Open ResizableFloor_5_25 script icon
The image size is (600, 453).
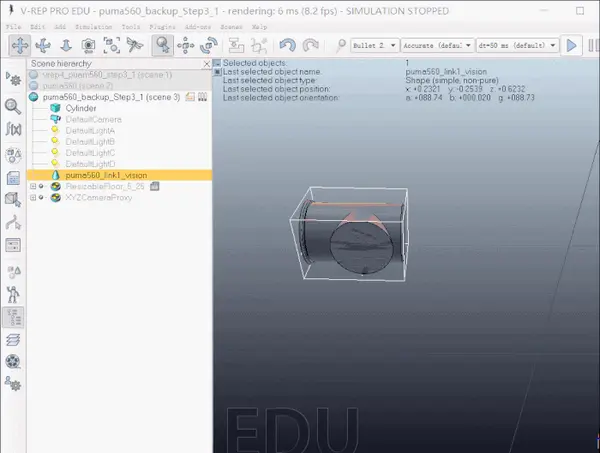[x=154, y=186]
